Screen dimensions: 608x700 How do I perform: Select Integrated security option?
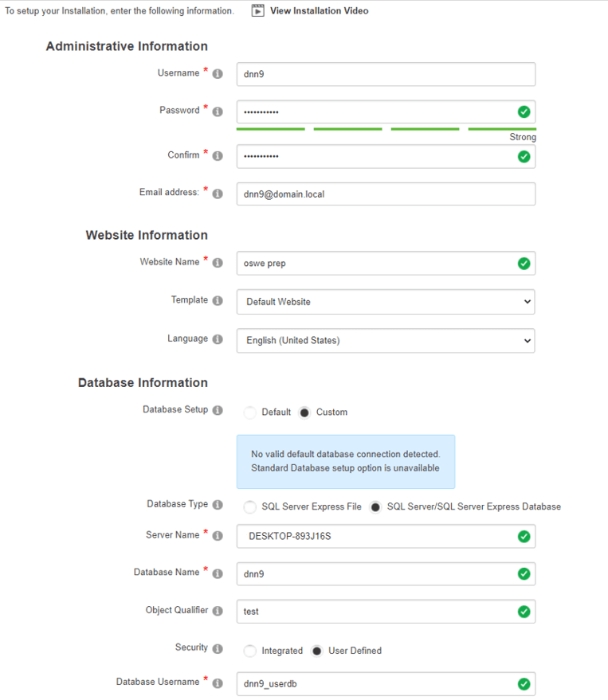click(x=250, y=651)
